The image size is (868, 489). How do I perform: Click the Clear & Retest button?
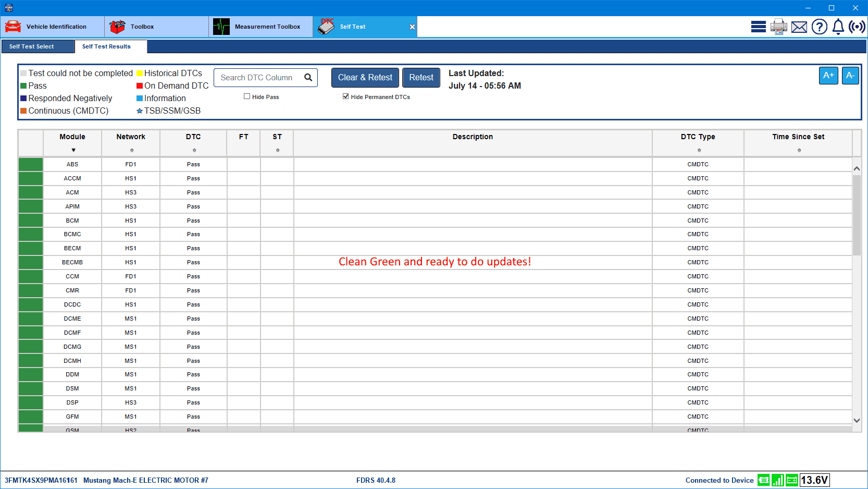point(365,78)
